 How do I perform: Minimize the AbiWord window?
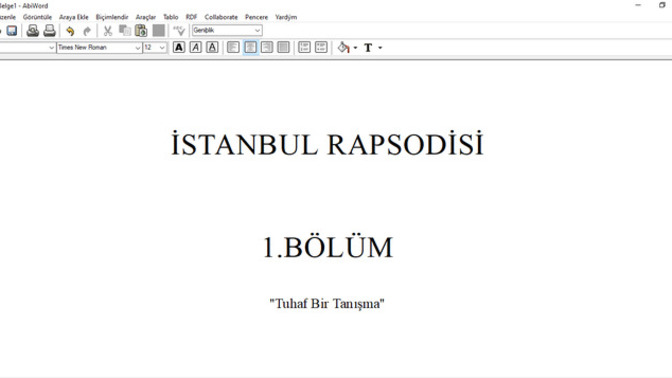[638, 5]
